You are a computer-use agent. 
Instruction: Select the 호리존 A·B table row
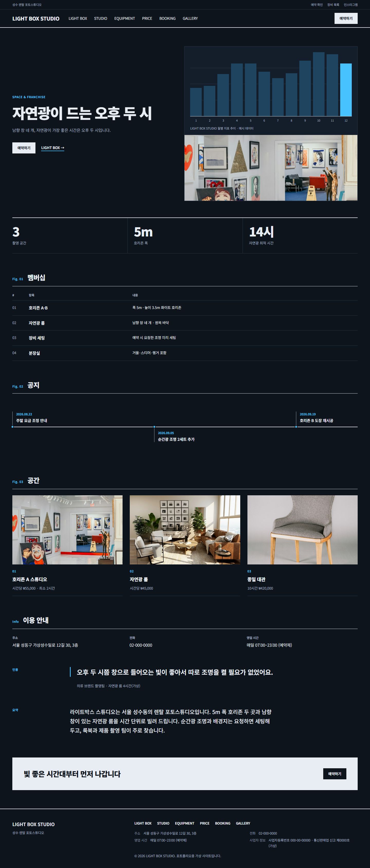(185, 308)
